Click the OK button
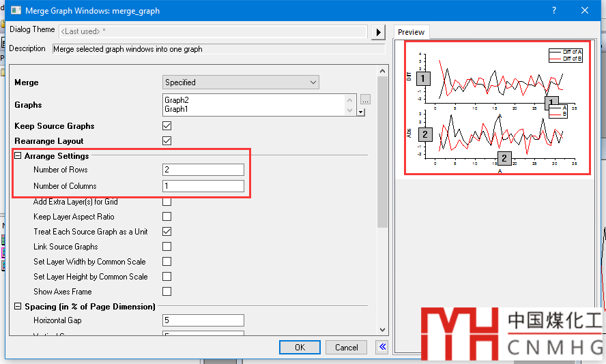 [300, 347]
